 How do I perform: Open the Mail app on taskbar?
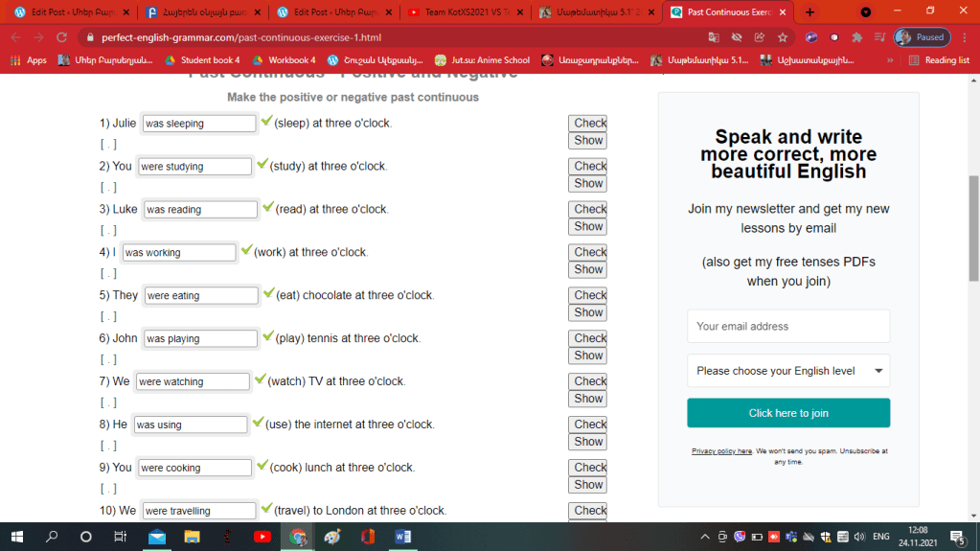click(156, 537)
